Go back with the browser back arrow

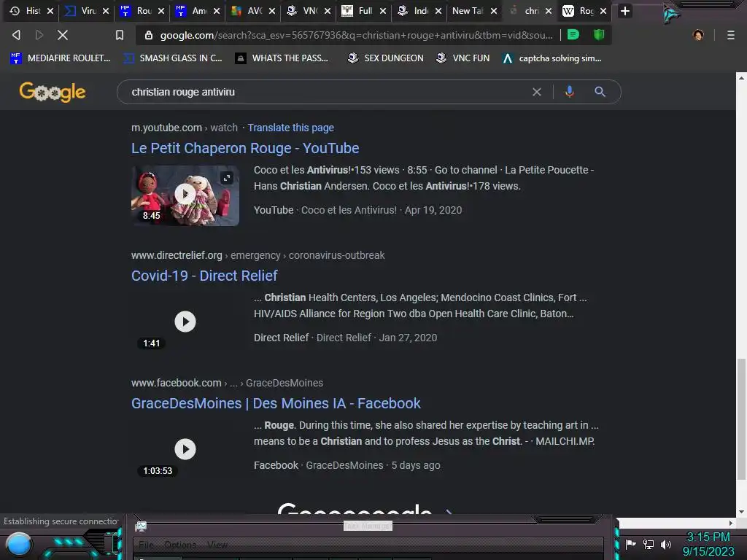pos(16,35)
